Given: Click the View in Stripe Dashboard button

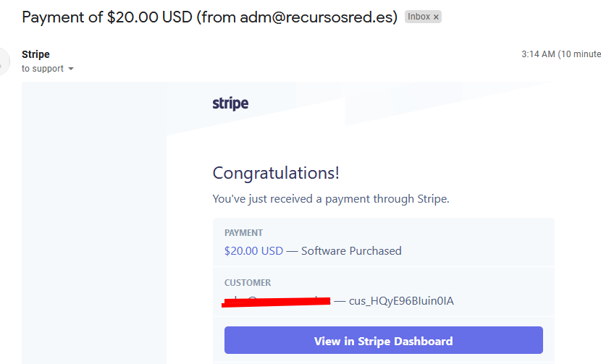Looking at the screenshot, I should pos(384,340).
